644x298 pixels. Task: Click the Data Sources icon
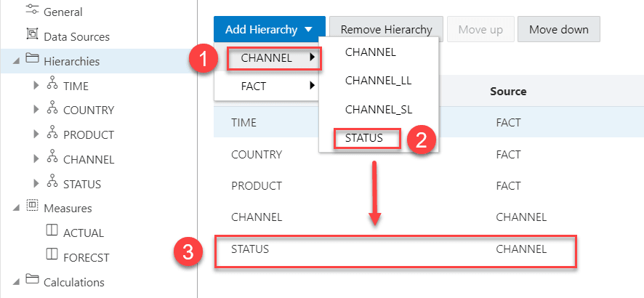33,35
